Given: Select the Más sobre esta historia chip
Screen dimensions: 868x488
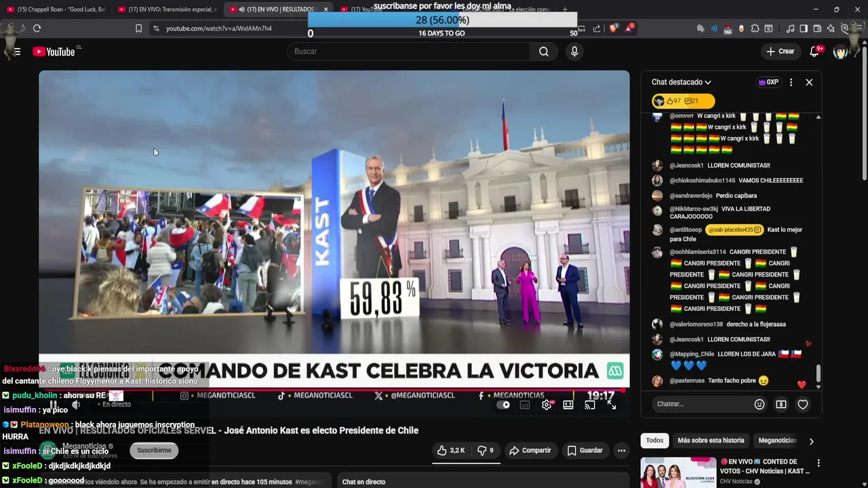Looking at the screenshot, I should coord(711,441).
